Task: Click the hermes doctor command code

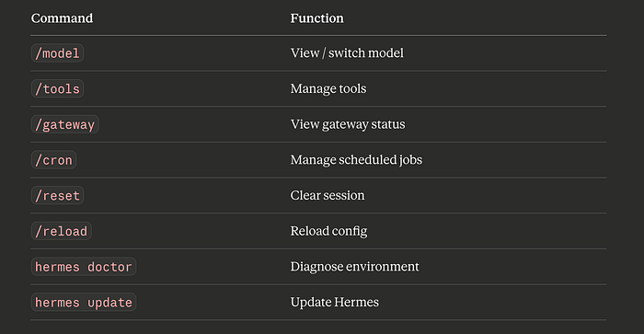Action: (x=84, y=267)
